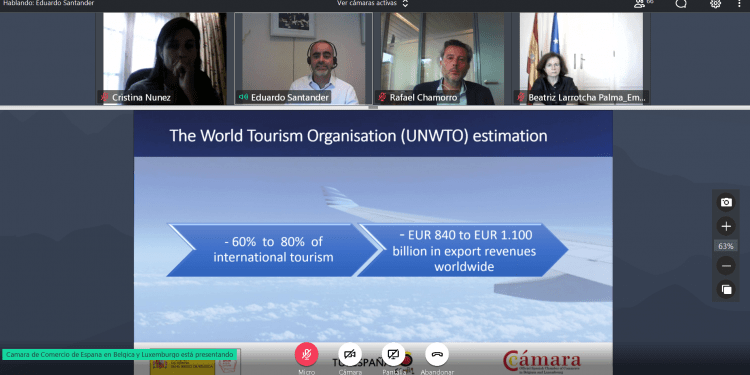
Task: Toggle the Pantalla screen share button
Action: coord(394,354)
